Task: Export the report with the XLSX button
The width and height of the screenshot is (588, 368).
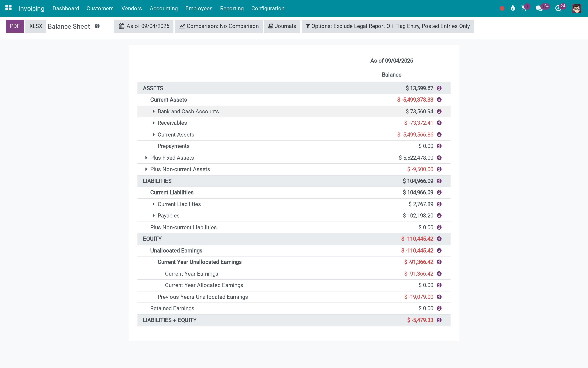Action: coord(36,26)
